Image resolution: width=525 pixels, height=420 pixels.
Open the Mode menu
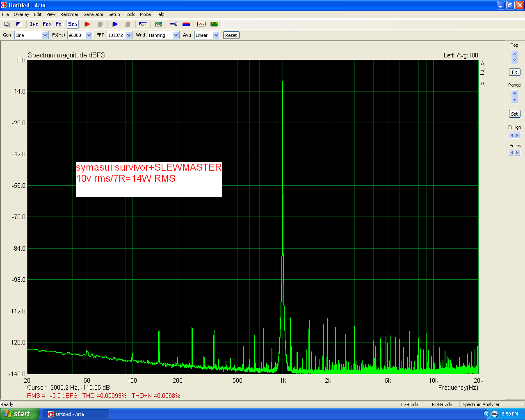point(145,14)
